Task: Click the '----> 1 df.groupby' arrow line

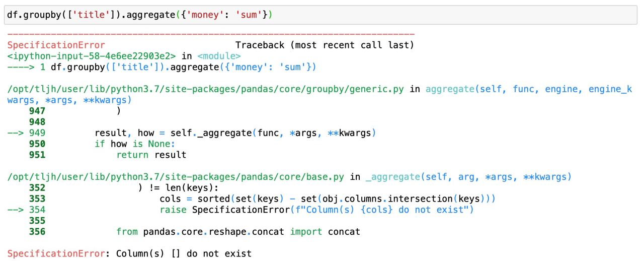Action: pos(162,67)
